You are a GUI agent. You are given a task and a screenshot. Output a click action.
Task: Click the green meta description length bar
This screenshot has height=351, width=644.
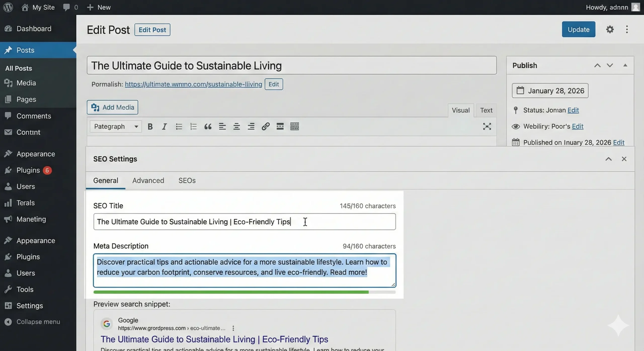click(x=231, y=292)
